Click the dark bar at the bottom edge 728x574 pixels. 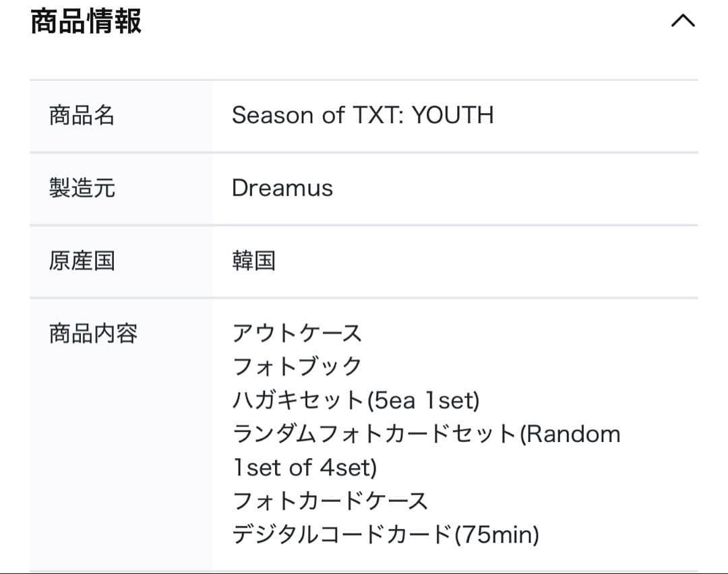(364, 571)
